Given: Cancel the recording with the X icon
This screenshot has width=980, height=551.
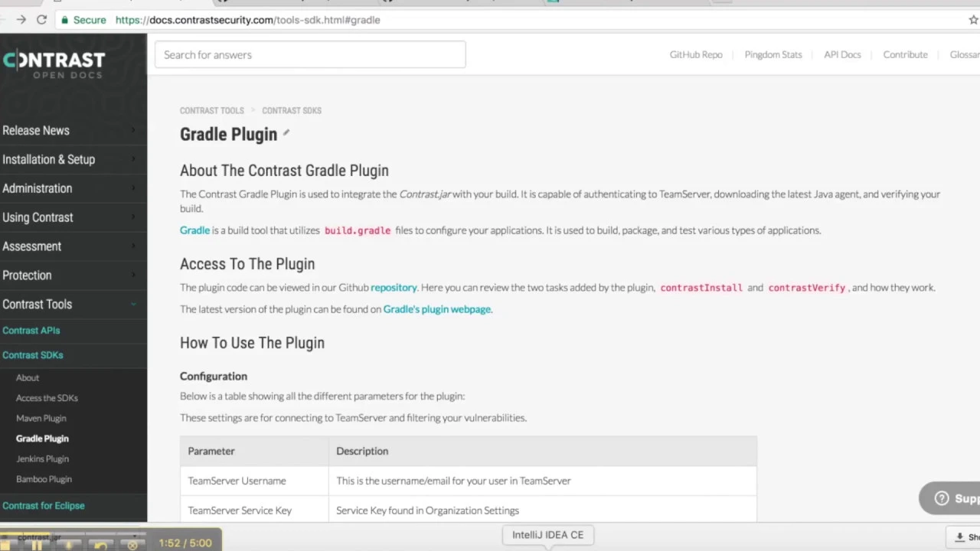Looking at the screenshot, I should pos(132,545).
